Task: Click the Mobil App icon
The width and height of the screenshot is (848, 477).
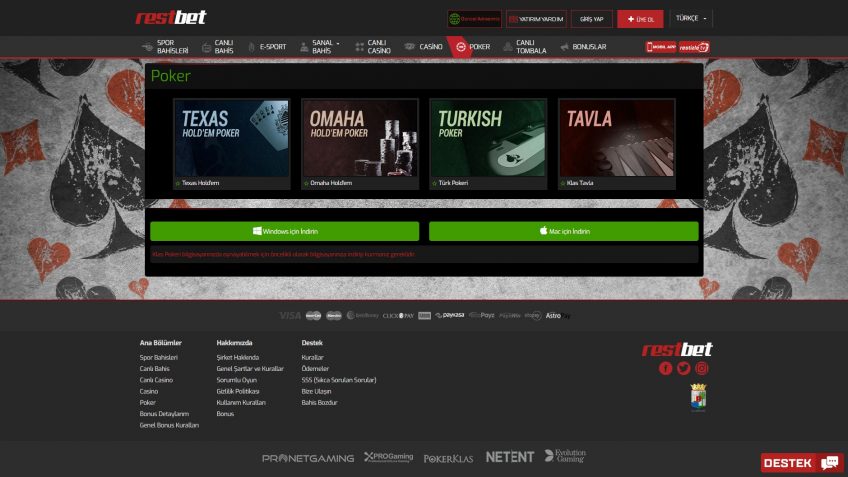Action: pyautogui.click(x=661, y=47)
